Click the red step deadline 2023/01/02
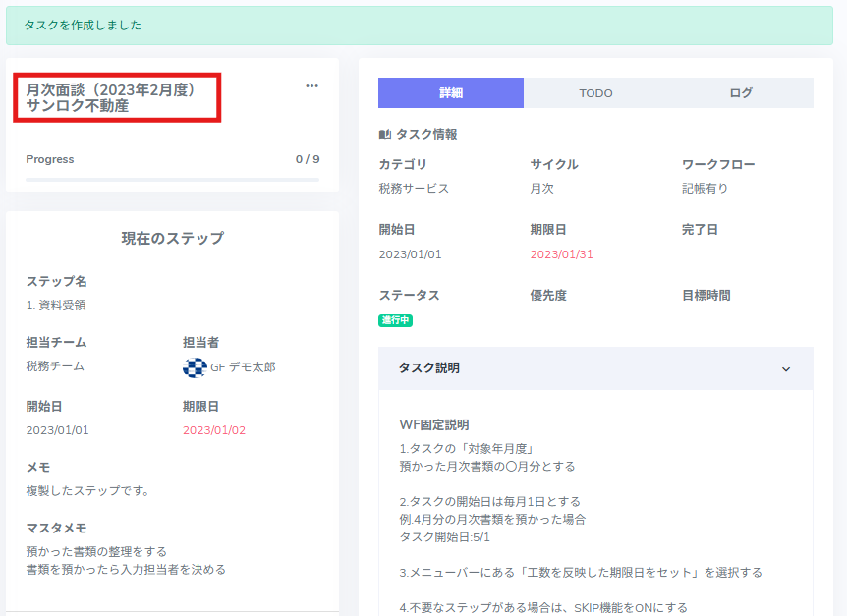This screenshot has width=847, height=616. [x=214, y=430]
